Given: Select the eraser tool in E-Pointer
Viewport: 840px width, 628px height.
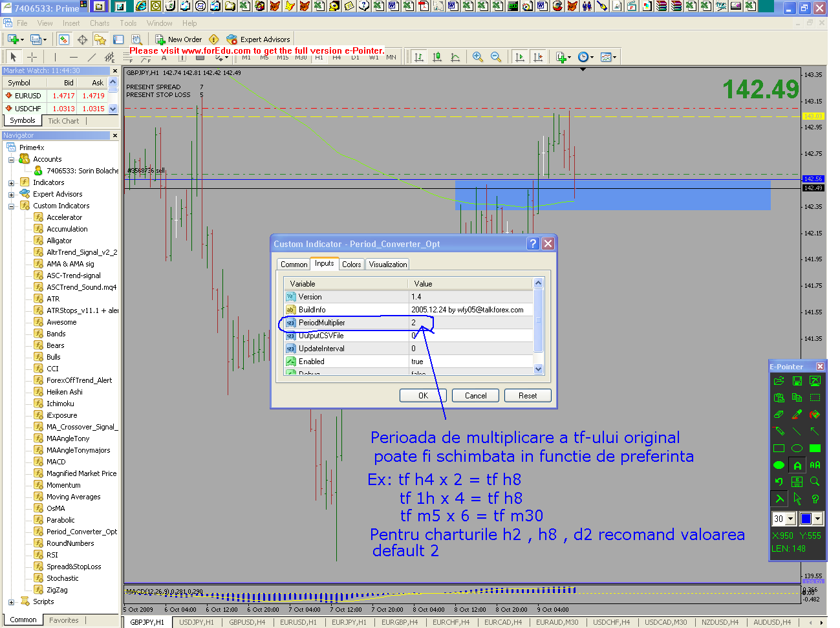Looking at the screenshot, I should coord(779,415).
